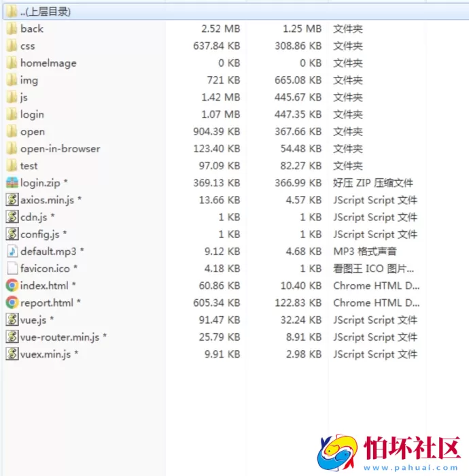Viewport: 469px width, 476px height.
Task: Select the img folder row
Action: 29,80
